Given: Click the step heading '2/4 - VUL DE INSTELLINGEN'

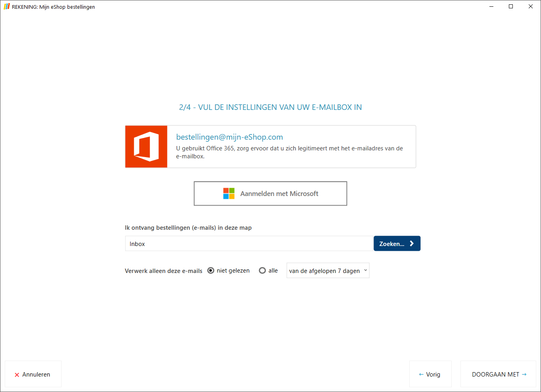Looking at the screenshot, I should [x=270, y=107].
